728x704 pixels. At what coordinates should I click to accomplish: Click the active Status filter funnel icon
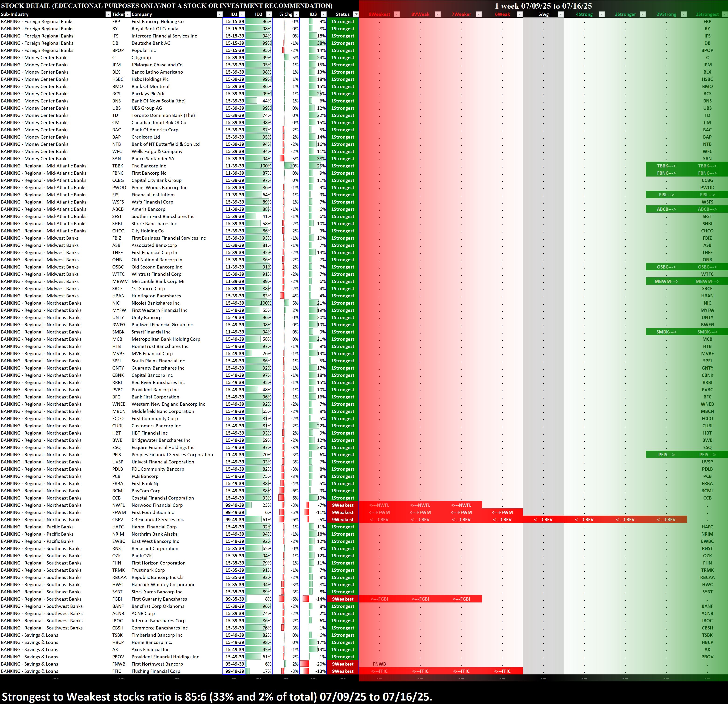tap(355, 14)
